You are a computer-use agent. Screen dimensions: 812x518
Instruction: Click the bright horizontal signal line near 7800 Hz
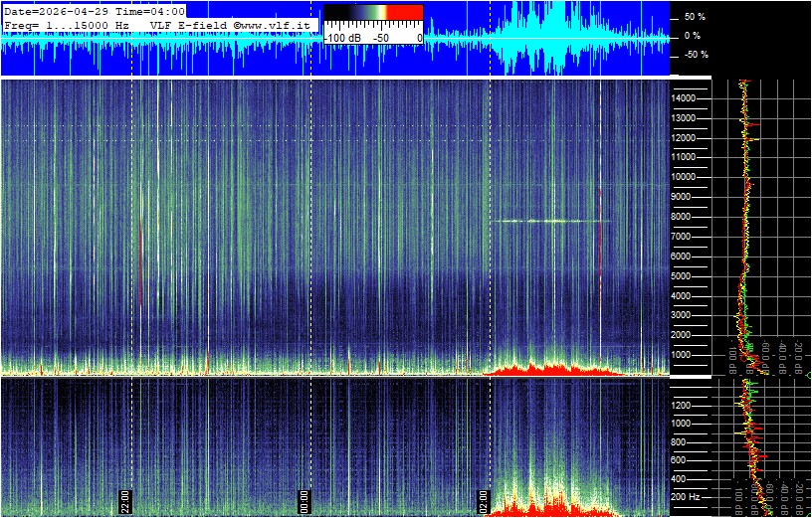pos(542,221)
